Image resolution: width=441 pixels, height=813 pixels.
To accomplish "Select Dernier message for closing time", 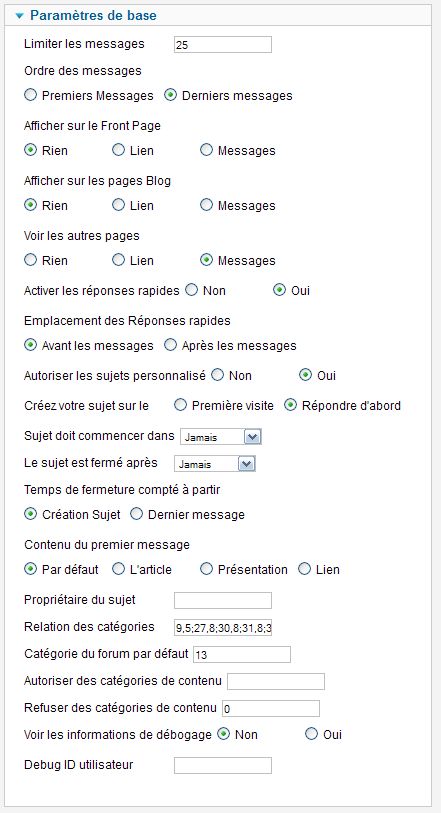I will 136,514.
